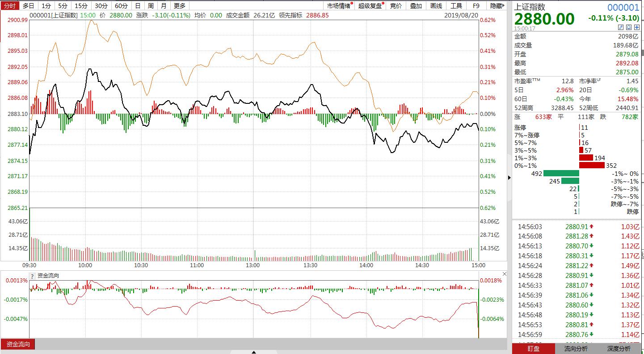Open the 工具 tools button
The width and height of the screenshot is (644, 354).
[x=456, y=6]
